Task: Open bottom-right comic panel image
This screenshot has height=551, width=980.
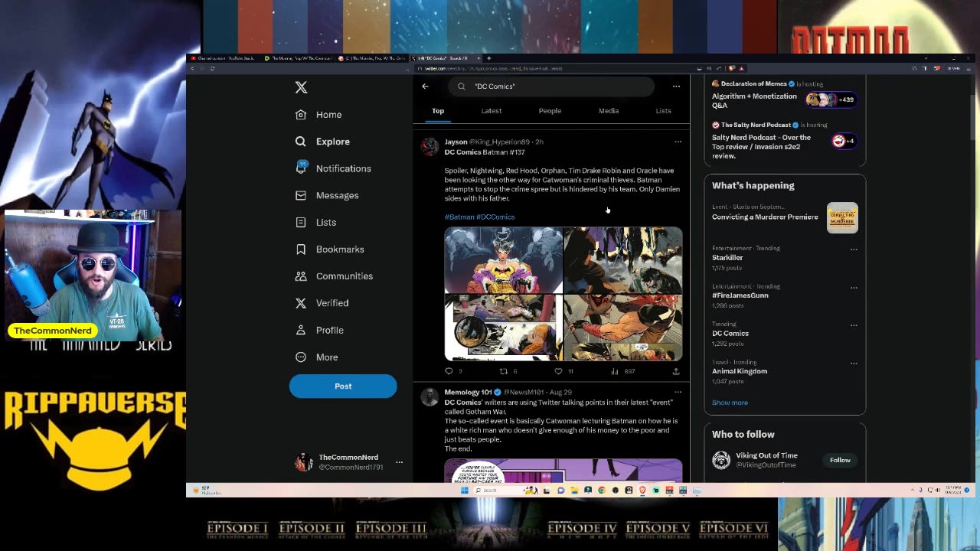Action: point(623,328)
